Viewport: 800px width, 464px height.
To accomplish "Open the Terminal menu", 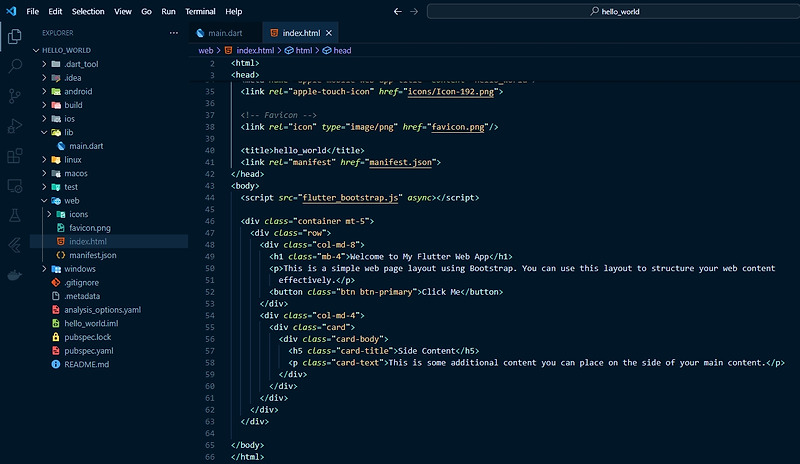I will [x=200, y=12].
